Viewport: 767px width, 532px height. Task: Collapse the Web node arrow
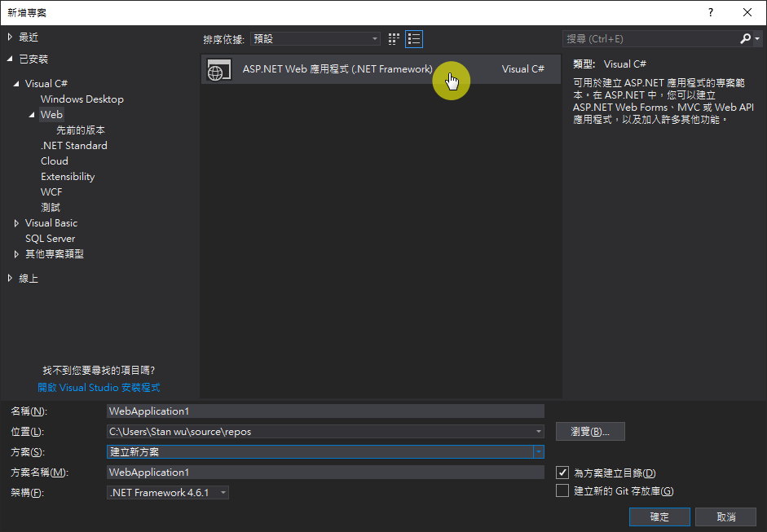pos(32,115)
